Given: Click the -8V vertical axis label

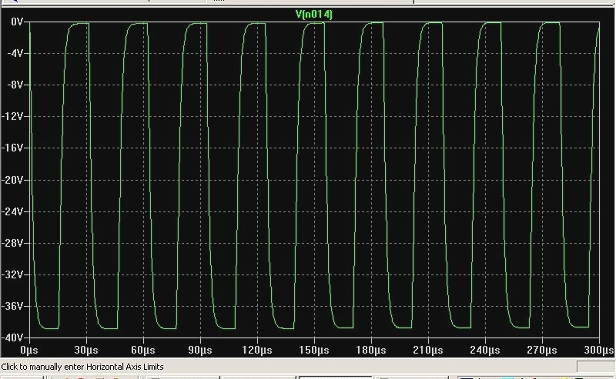Looking at the screenshot, I should [15, 85].
